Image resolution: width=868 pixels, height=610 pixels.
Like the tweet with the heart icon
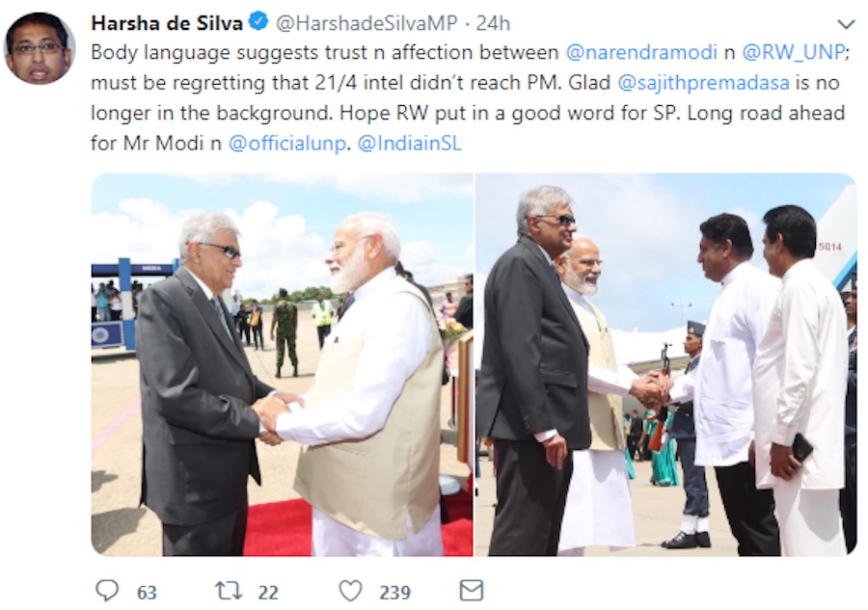pos(350,591)
